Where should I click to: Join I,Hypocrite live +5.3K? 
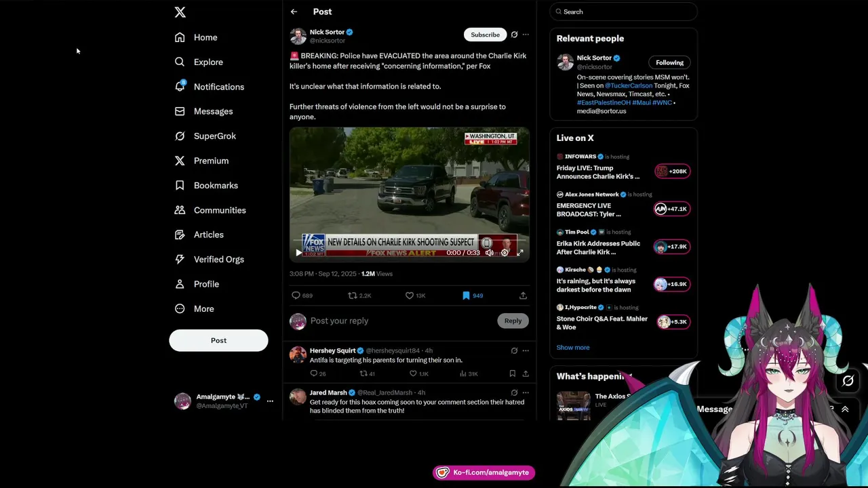click(672, 322)
